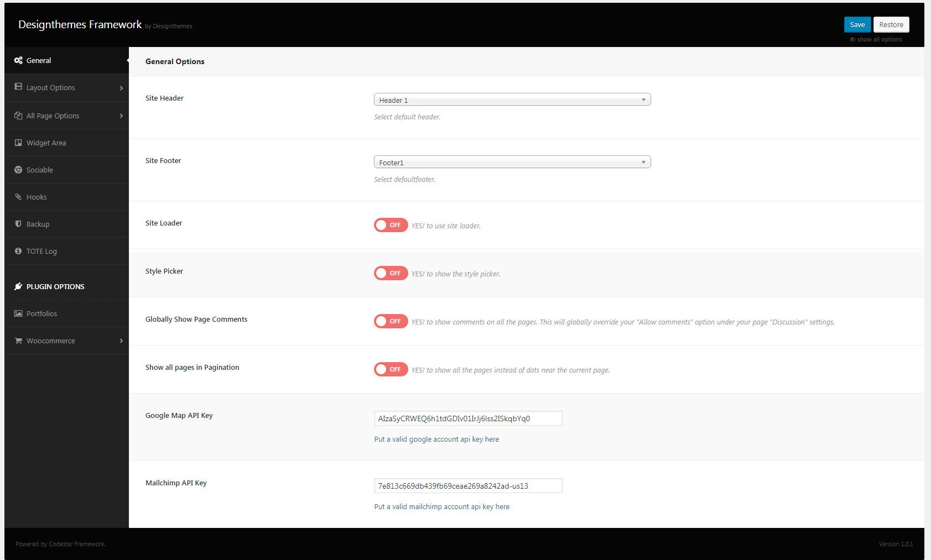Click the Restore button

pos(891,24)
